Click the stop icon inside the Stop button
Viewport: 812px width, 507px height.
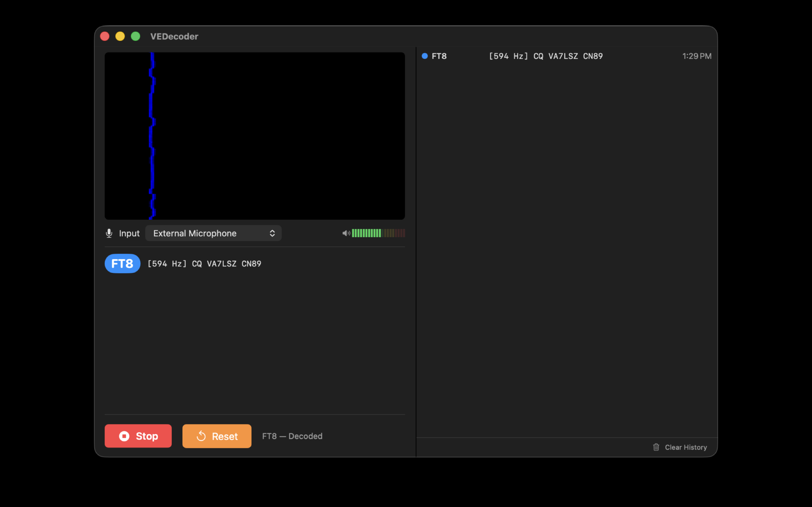(x=125, y=436)
